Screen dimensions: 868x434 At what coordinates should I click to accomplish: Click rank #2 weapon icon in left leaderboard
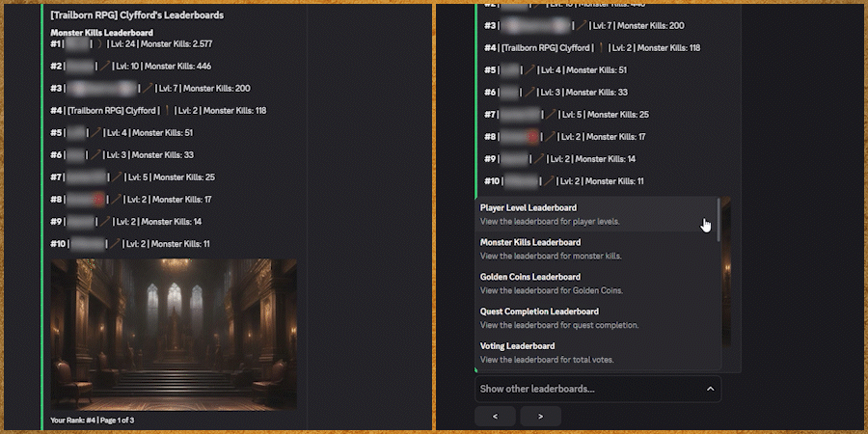pyautogui.click(x=105, y=67)
